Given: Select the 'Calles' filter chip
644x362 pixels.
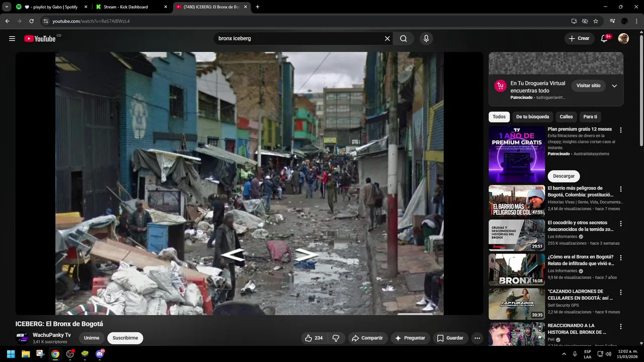Looking at the screenshot, I should pos(566,117).
